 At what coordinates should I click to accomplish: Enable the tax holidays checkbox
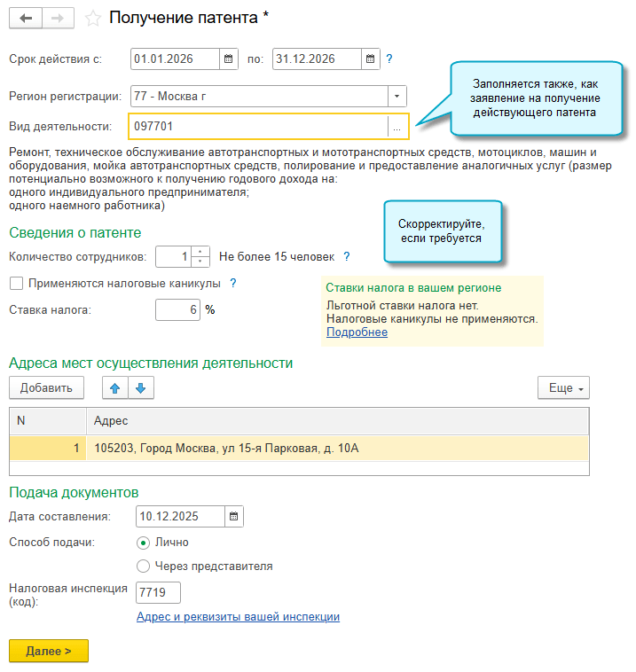point(16,284)
